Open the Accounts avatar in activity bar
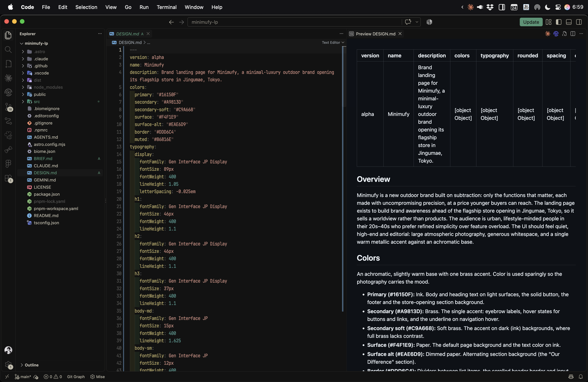This screenshot has height=382, width=588. click(8, 350)
